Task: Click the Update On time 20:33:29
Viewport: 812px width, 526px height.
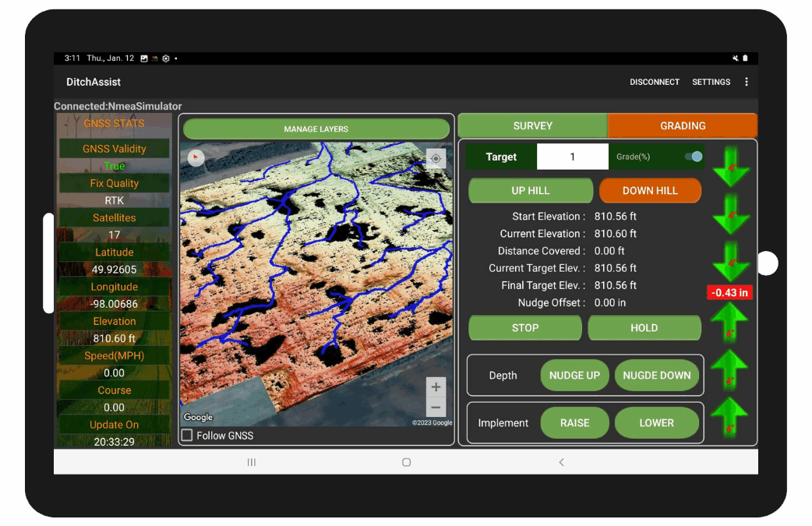Action: pyautogui.click(x=114, y=442)
